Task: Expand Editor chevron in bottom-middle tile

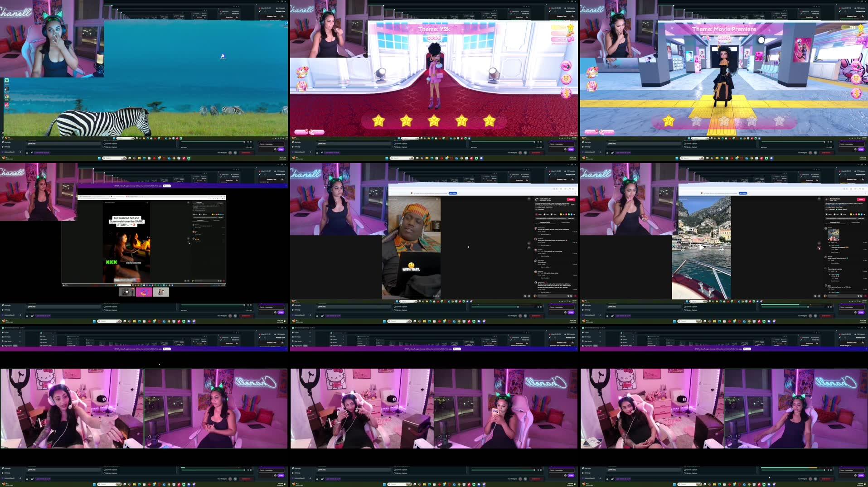Action: (310, 333)
